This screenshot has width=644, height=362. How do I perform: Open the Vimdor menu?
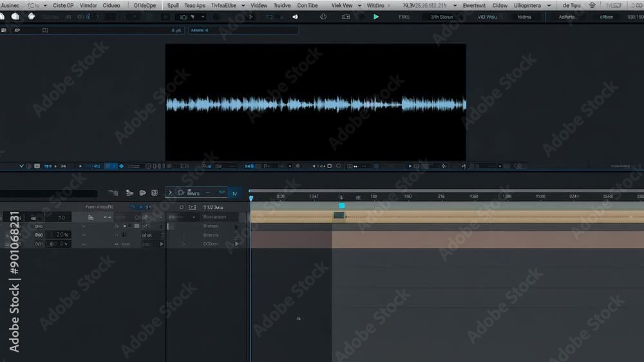[88, 5]
